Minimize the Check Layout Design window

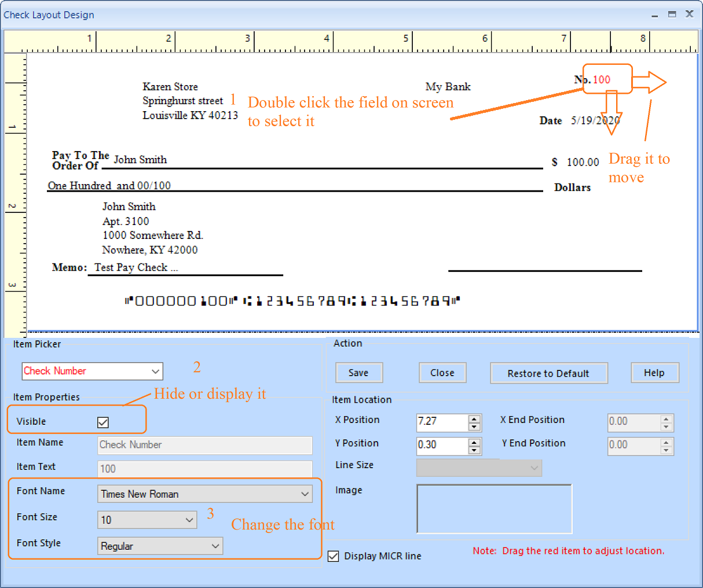[654, 14]
